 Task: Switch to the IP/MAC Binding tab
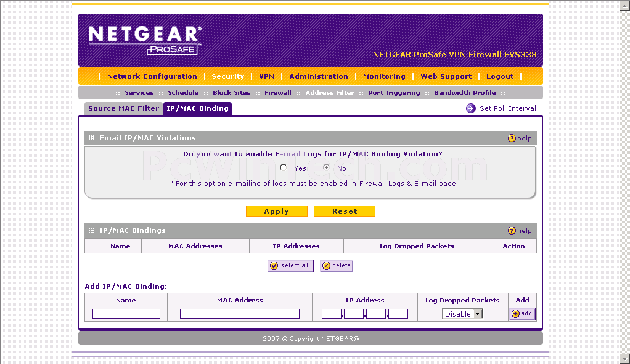(x=197, y=108)
